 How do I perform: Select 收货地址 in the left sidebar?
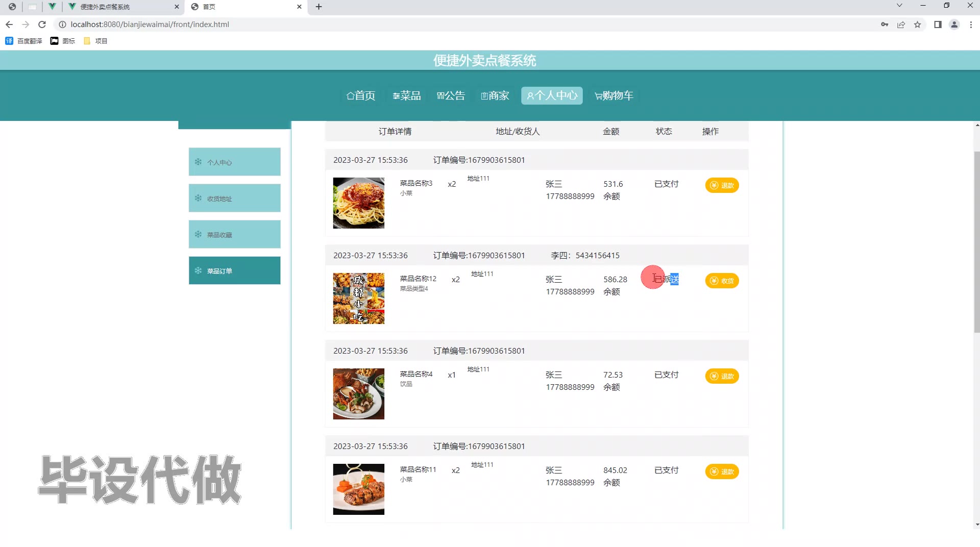pyautogui.click(x=234, y=198)
